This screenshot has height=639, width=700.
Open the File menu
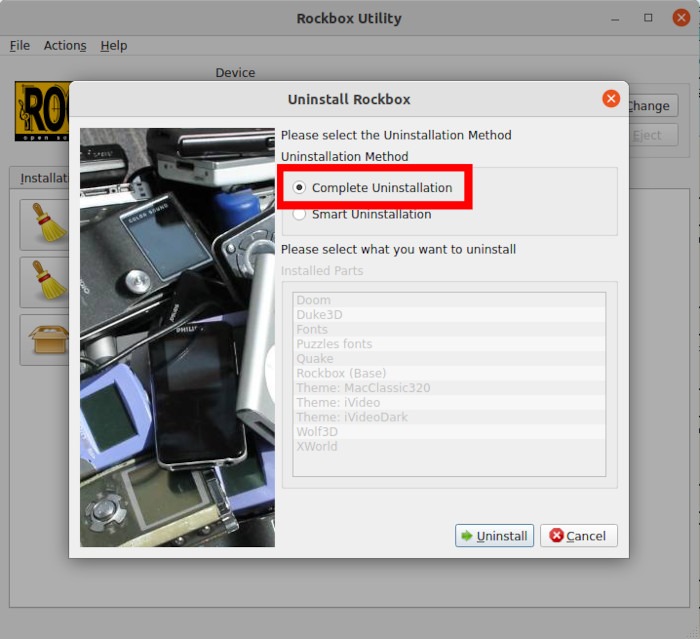20,46
